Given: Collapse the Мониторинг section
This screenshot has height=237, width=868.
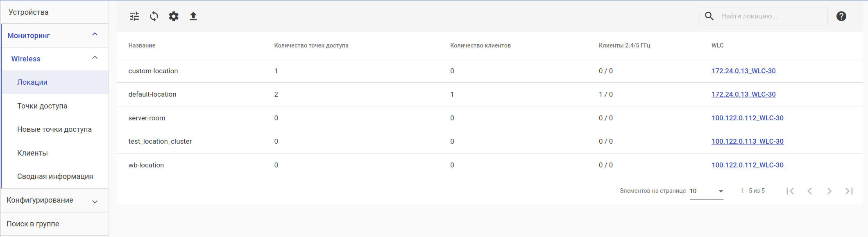Looking at the screenshot, I should point(95,35).
